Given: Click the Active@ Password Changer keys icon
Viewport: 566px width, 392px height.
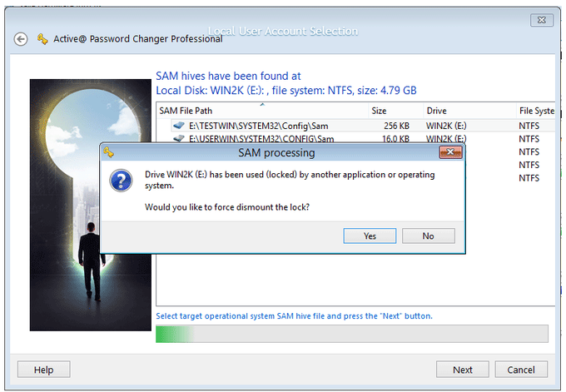Looking at the screenshot, I should (x=42, y=38).
